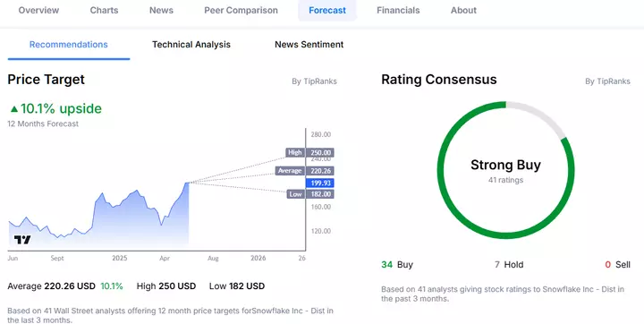Show the News Sentiment sub-tab
This screenshot has width=644, height=324.
click(309, 45)
